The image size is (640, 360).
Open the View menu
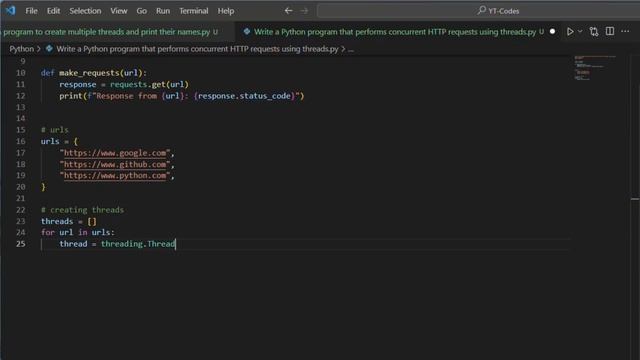[x=119, y=11]
